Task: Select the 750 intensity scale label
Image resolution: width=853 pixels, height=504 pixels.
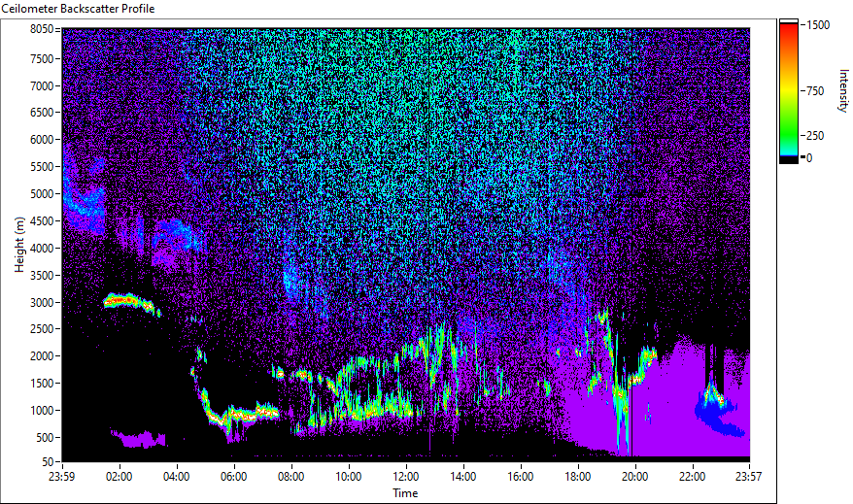Action: [815, 91]
